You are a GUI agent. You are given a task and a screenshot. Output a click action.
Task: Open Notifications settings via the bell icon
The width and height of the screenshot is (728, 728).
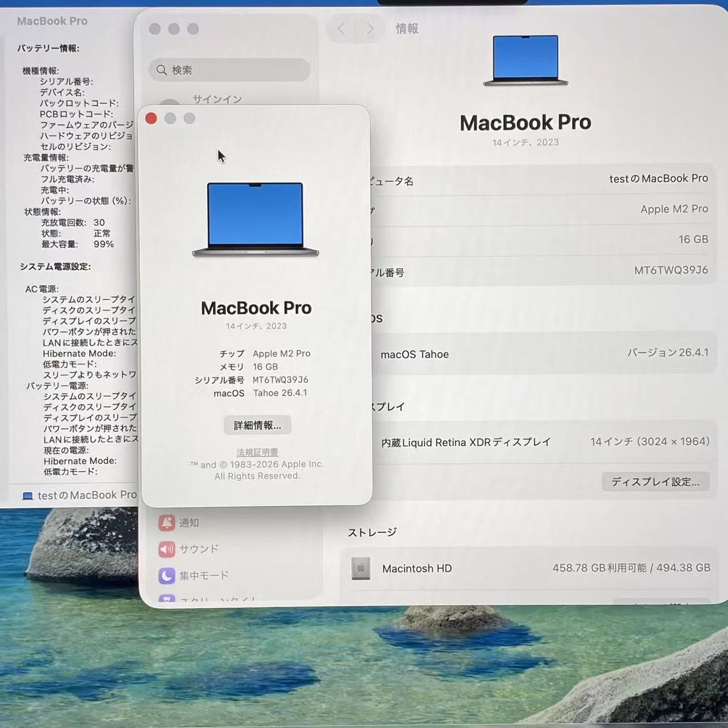(x=167, y=523)
